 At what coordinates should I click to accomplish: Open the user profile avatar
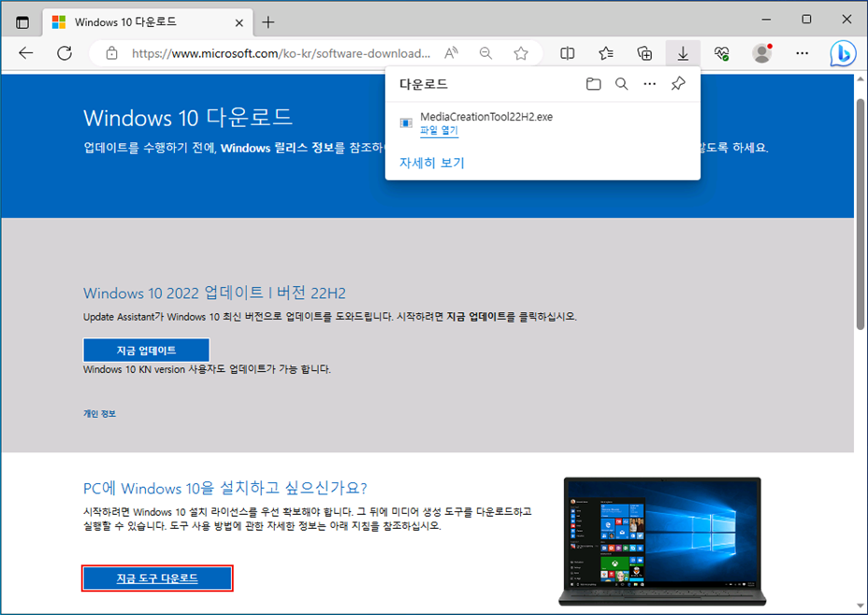[762, 53]
